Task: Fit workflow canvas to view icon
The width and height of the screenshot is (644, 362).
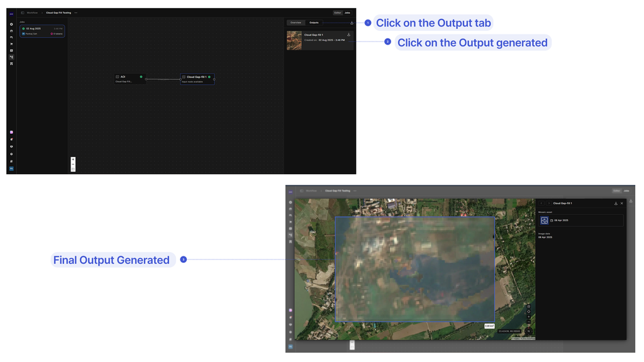Action: click(73, 169)
